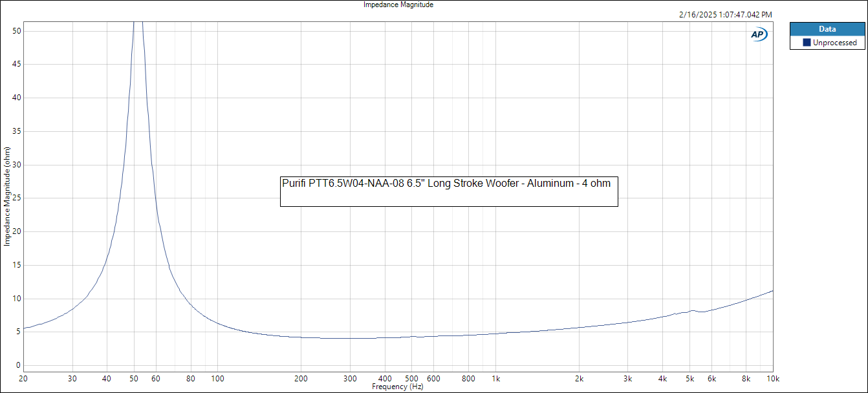868x393 pixels.
Task: Click the 50 value on the Y axis
Action: (x=17, y=31)
